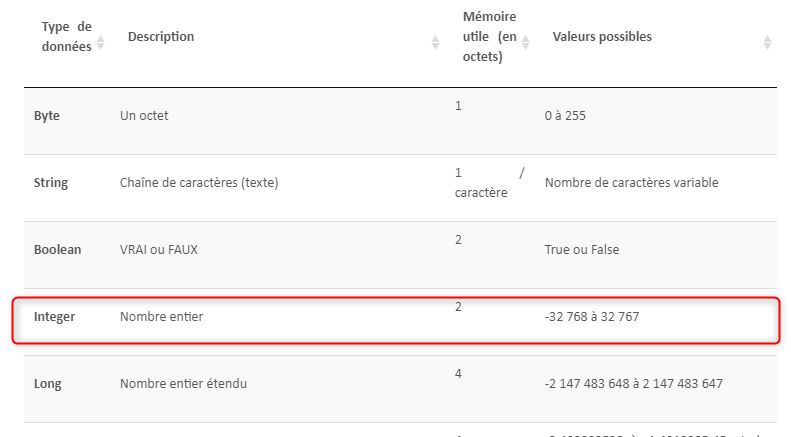
Task: Click the "Nombre entier étendu" description
Action: pos(183,384)
